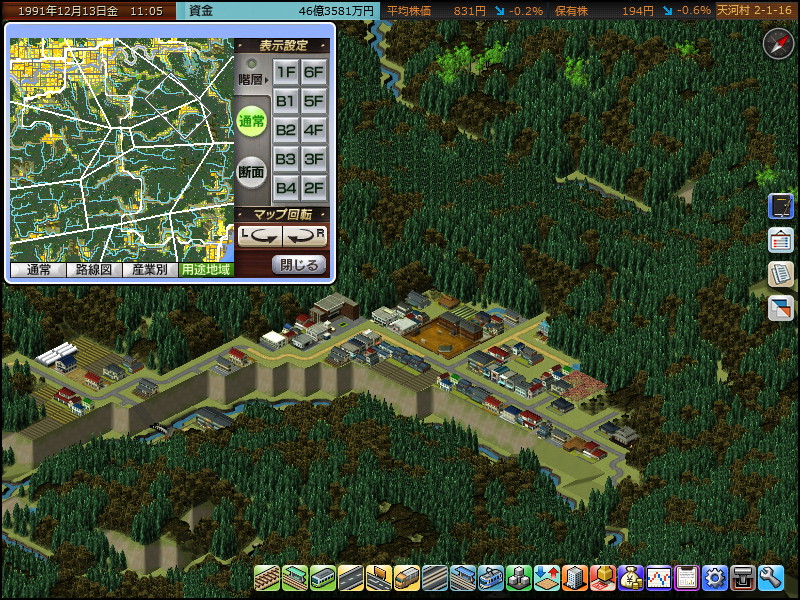
Task: Select the 断面 cross-section mode button
Action: 252,172
